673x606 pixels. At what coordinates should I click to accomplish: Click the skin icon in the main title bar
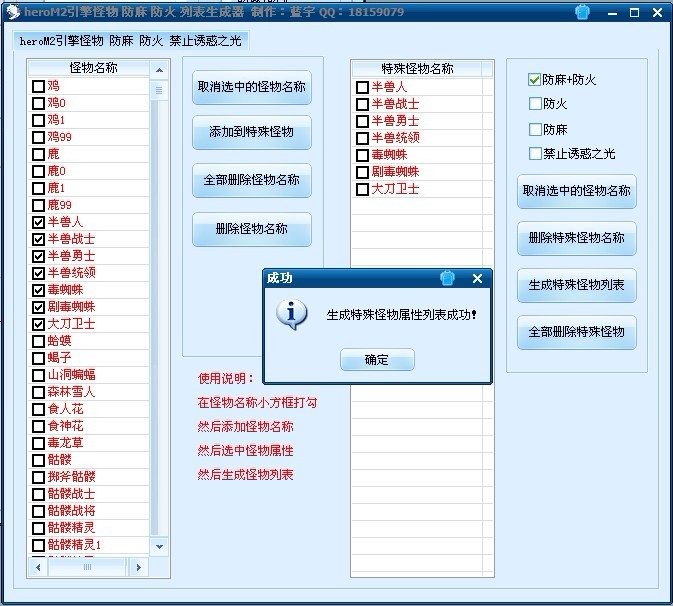click(x=583, y=12)
